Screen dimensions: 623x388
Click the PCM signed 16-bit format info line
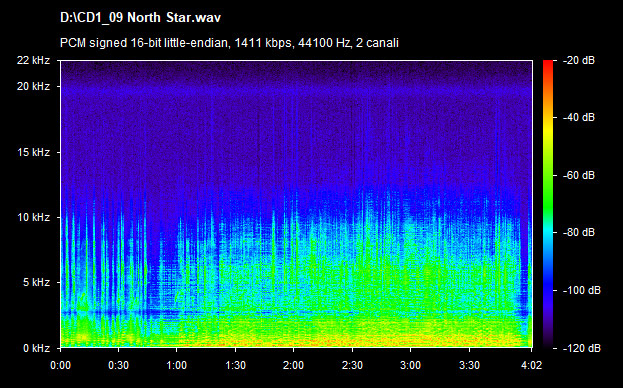(229, 43)
